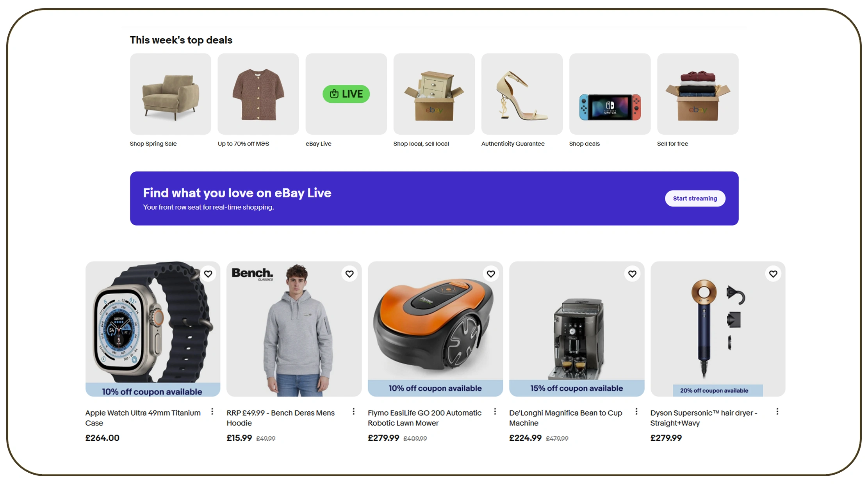Toggle the heart on the Bench hoodie
Image resolution: width=868 pixels, height=484 pixels.
(349, 274)
